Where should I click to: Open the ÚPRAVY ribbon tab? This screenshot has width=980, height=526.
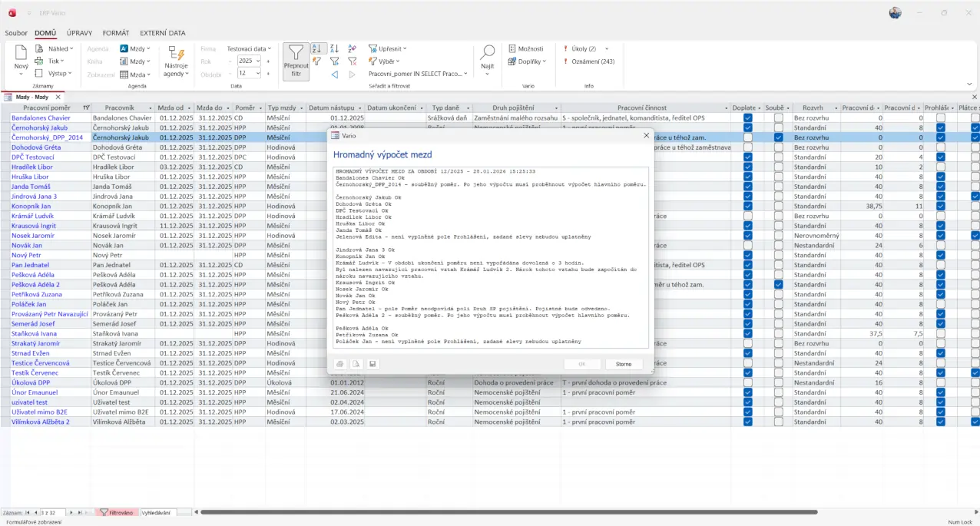point(79,33)
